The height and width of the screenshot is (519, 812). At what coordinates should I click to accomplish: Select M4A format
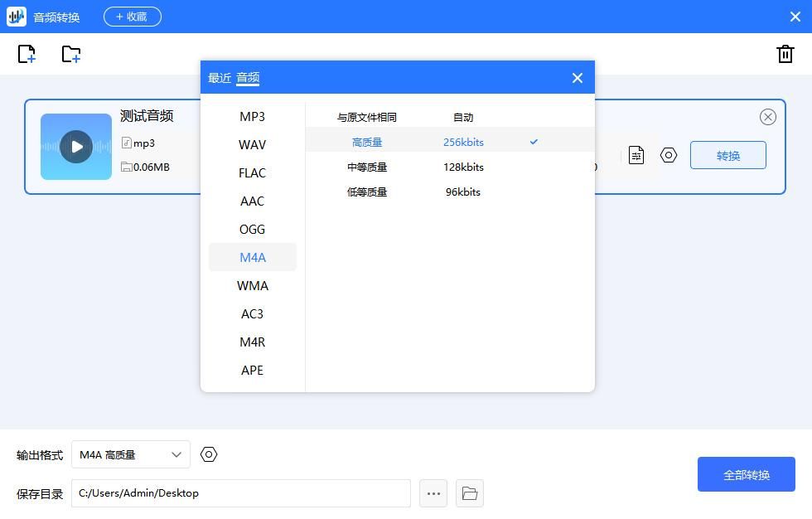pos(252,258)
